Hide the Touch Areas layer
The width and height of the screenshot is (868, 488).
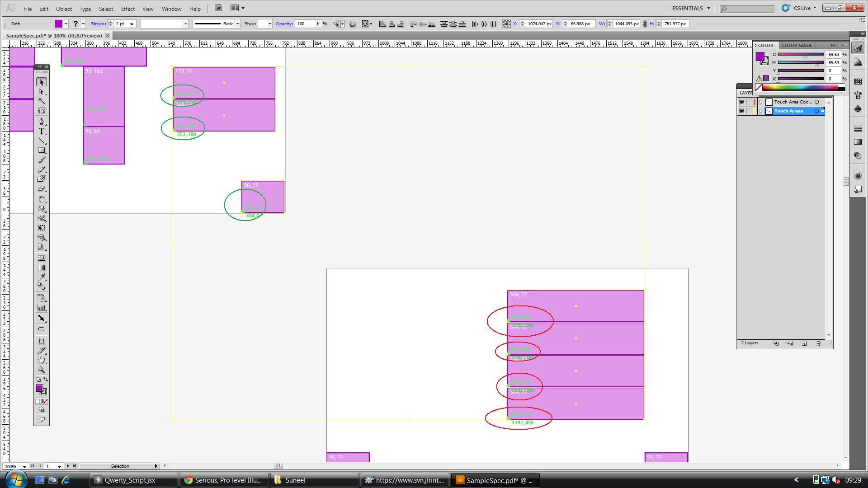click(742, 111)
